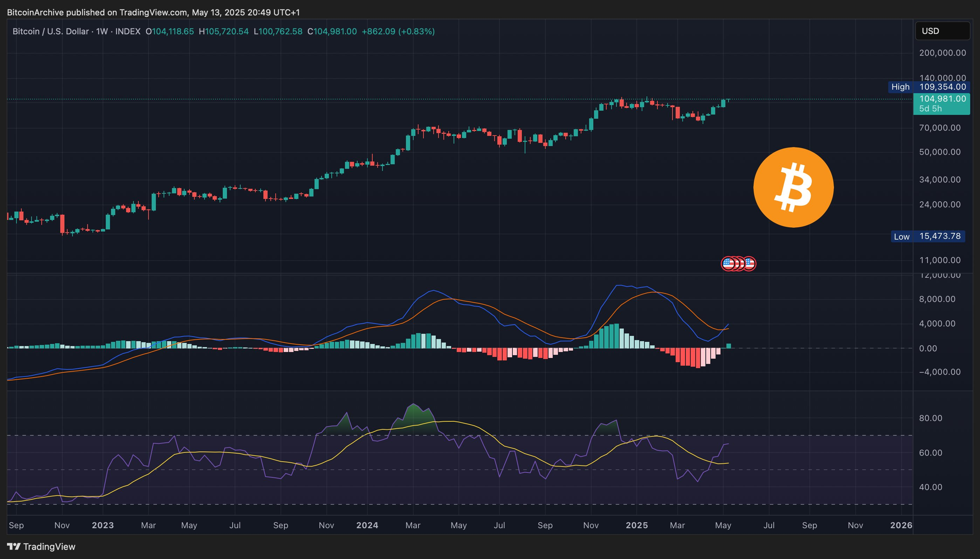The height and width of the screenshot is (559, 980).
Task: Click the BitcoinArchive published on TradingView header
Action: click(x=153, y=12)
